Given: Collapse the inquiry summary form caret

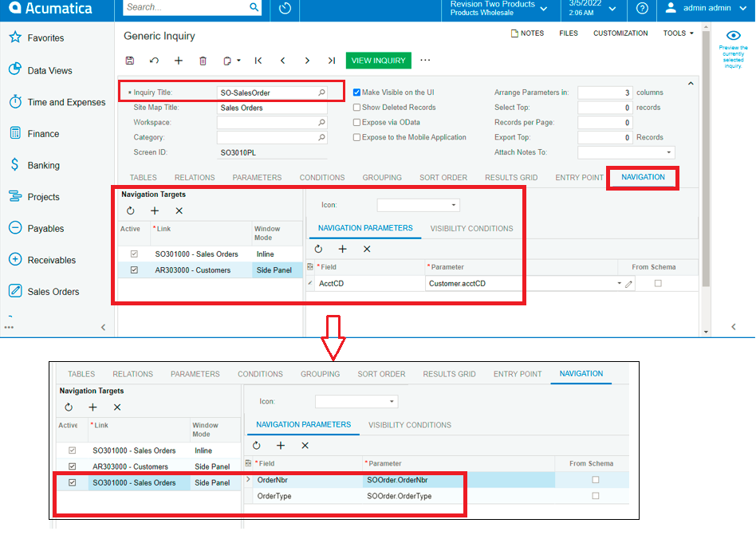Looking at the screenshot, I should click(691, 84).
